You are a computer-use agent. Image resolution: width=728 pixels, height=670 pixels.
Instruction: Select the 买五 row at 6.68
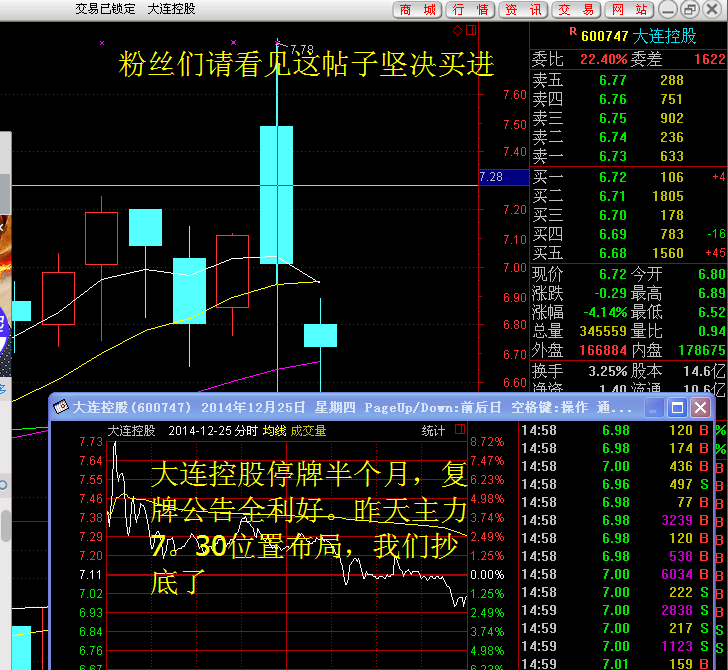[628, 254]
